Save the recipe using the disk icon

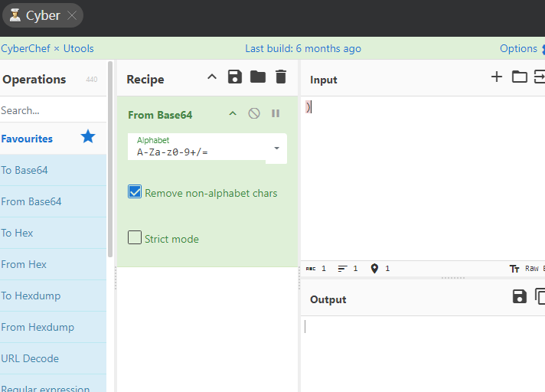coord(235,77)
